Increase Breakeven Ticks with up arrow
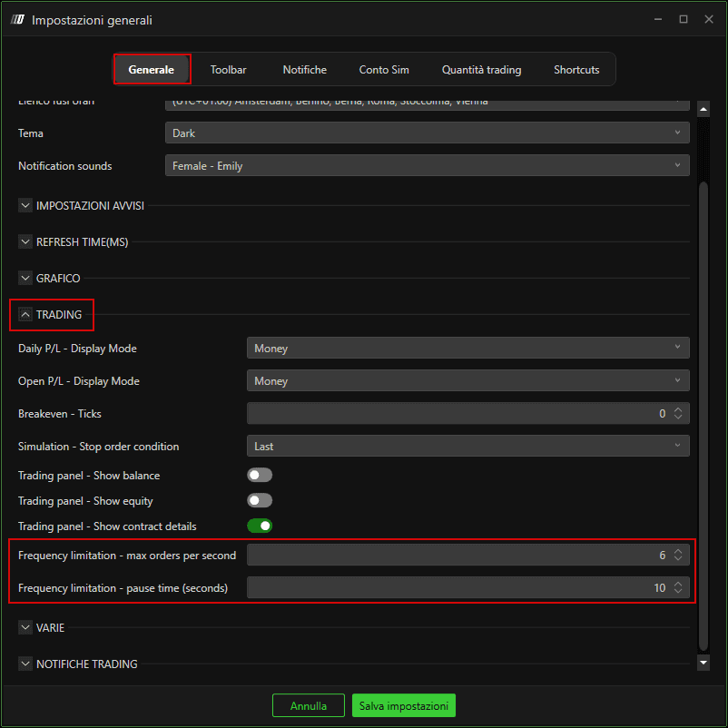 point(678,409)
